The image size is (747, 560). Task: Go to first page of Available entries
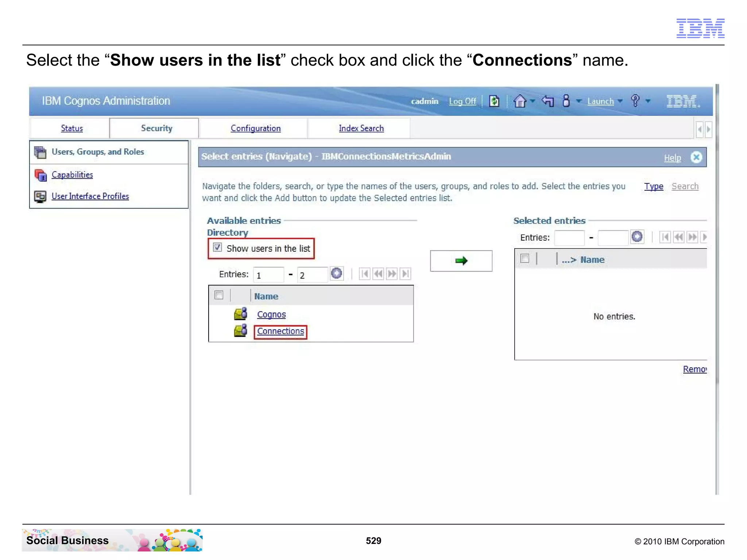coord(364,274)
